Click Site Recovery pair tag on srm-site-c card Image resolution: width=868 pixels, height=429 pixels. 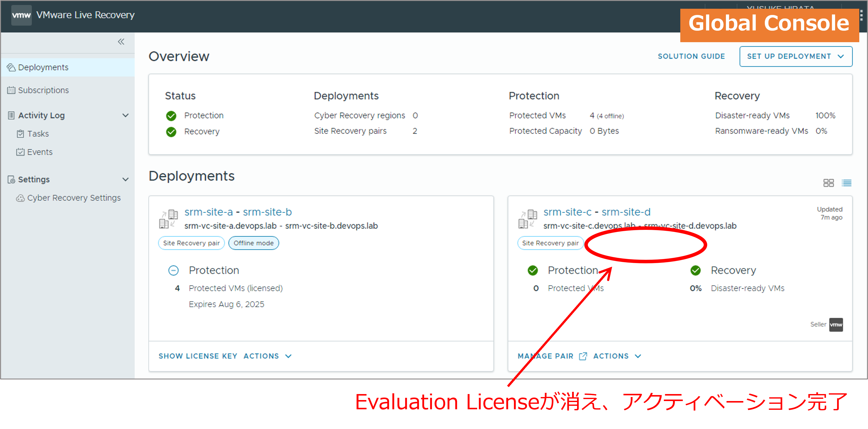[x=550, y=243]
